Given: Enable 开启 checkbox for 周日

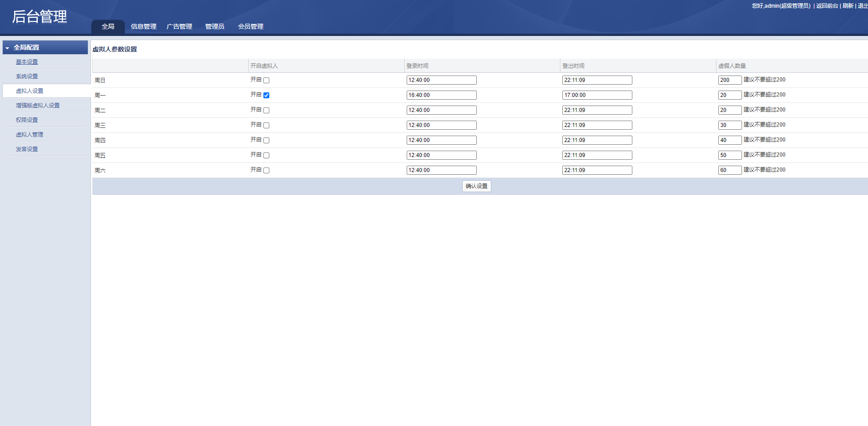Looking at the screenshot, I should (267, 81).
